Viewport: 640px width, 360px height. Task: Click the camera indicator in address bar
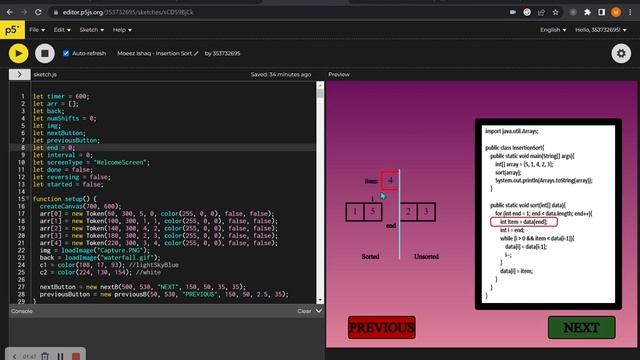click(513, 12)
